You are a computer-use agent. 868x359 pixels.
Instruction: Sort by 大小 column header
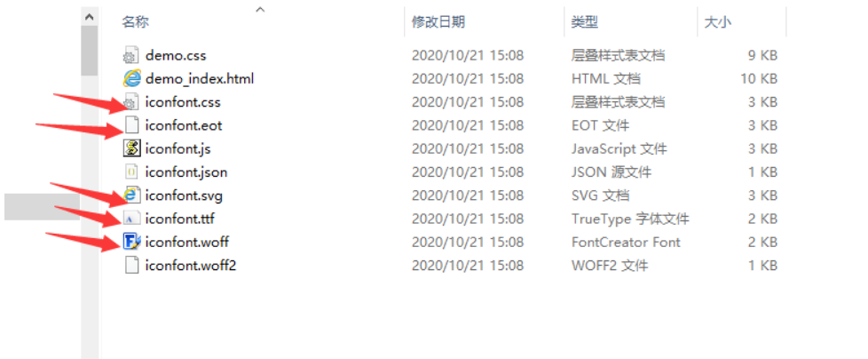point(717,22)
